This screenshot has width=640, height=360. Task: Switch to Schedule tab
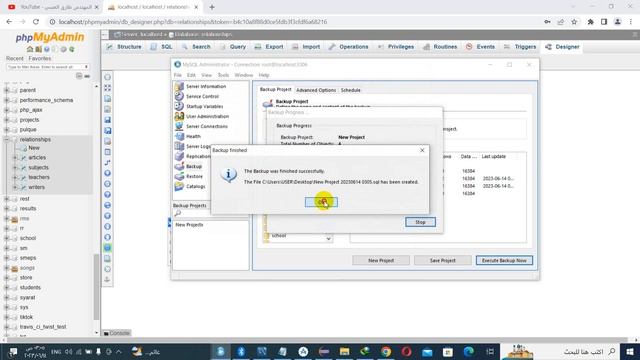[x=351, y=90]
